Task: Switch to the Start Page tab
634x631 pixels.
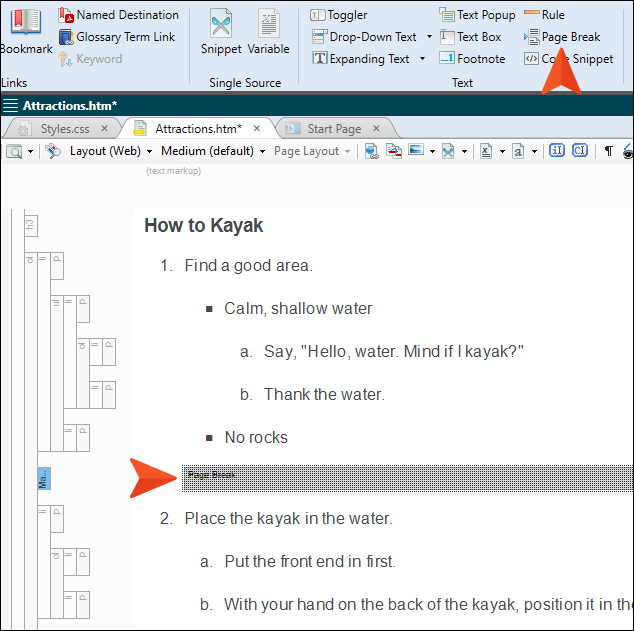Action: (333, 129)
